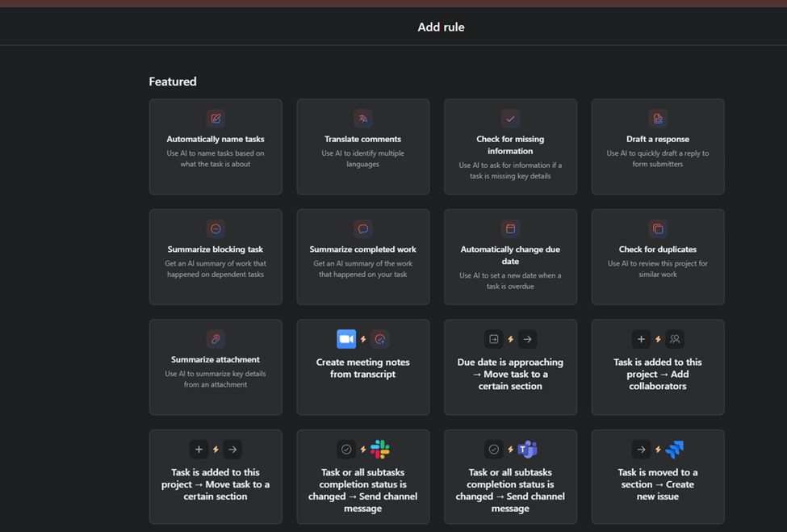Click the pencil icon on Automatically name tasks
Viewport: 787px width, 532px height.
216,119
